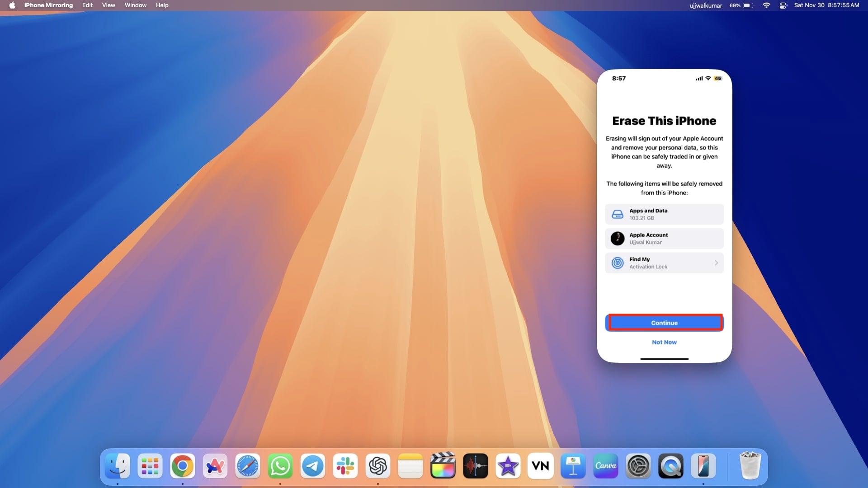Open Control Center from the menu bar
The width and height of the screenshot is (868, 488).
pyautogui.click(x=783, y=5)
